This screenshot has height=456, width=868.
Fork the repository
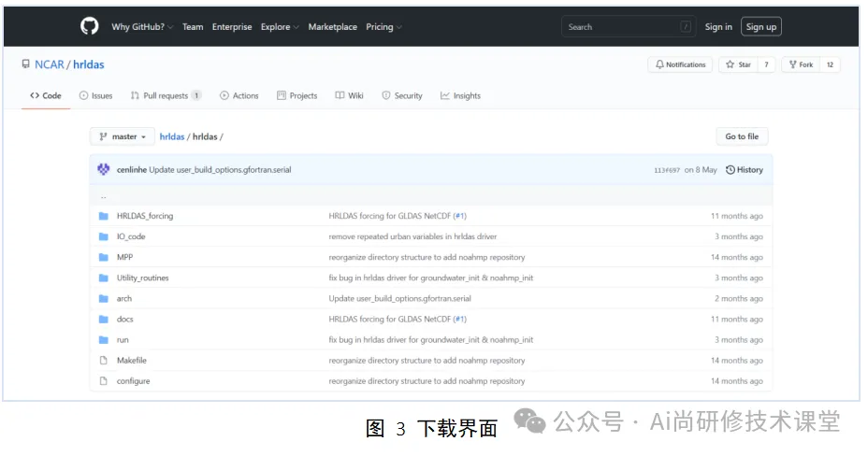click(801, 64)
